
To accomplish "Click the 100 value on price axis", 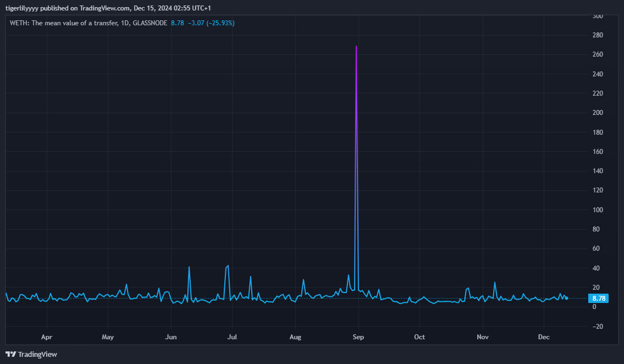I will [x=597, y=210].
